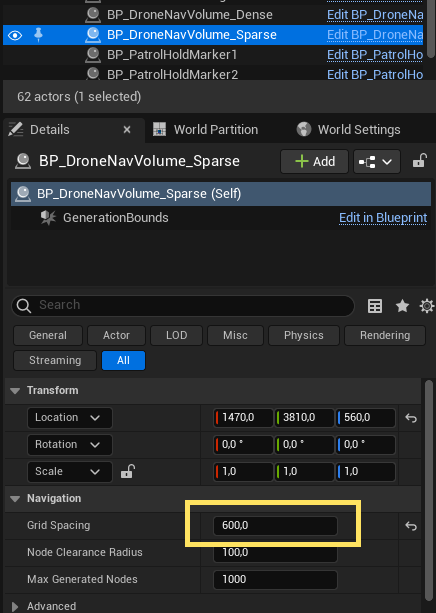Click Scale Z field
The height and width of the screenshot is (613, 436).
[x=365, y=472]
